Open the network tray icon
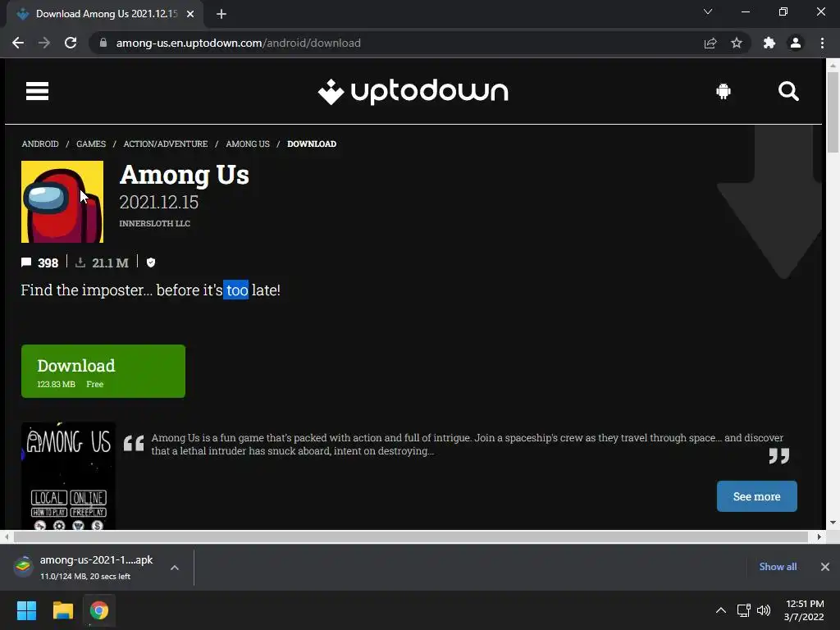840x630 pixels. coord(743,610)
